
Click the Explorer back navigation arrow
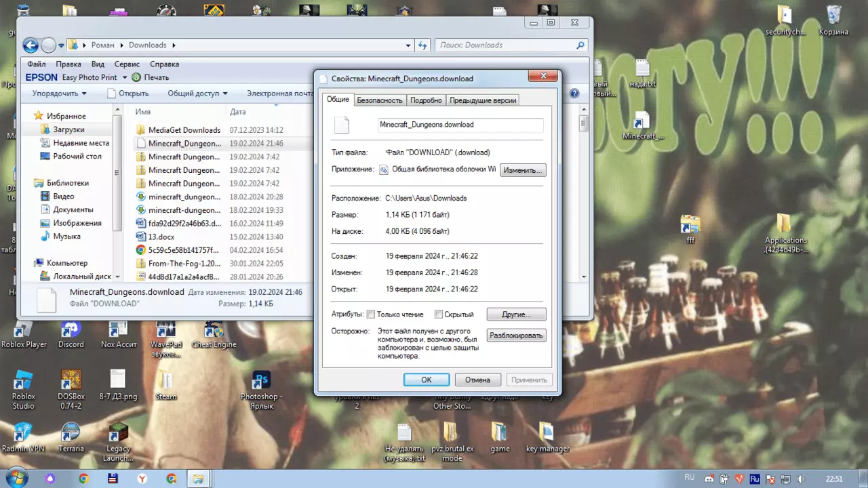[x=31, y=45]
